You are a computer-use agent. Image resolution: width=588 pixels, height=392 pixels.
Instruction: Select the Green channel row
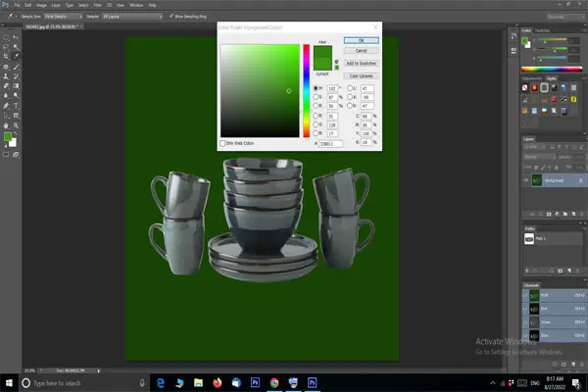554,322
